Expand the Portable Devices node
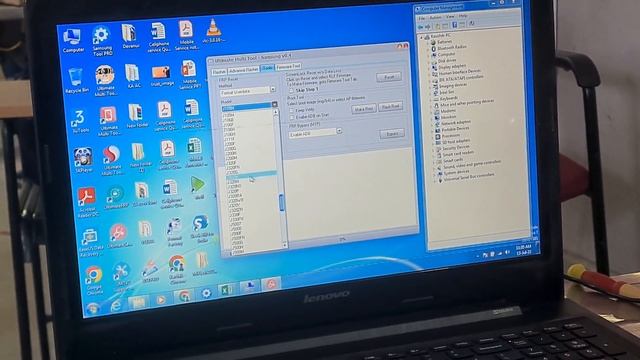 433,130
